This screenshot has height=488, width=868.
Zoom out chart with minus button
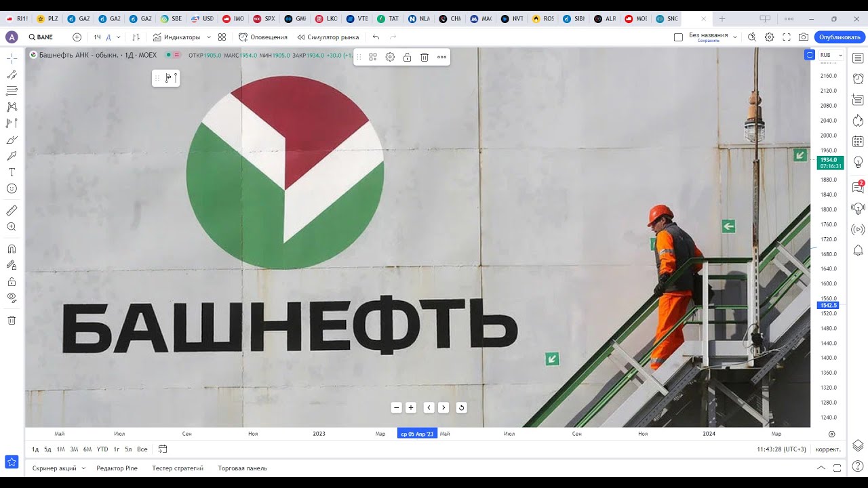(x=396, y=407)
